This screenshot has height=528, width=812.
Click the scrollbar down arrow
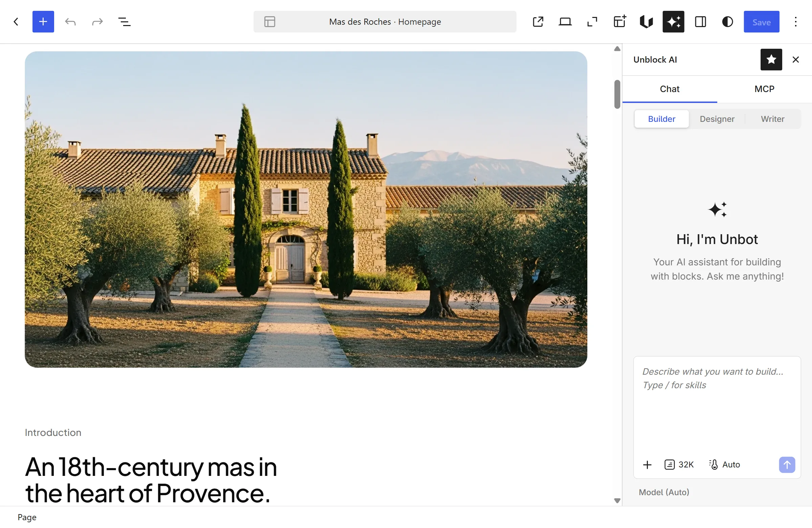pyautogui.click(x=617, y=501)
